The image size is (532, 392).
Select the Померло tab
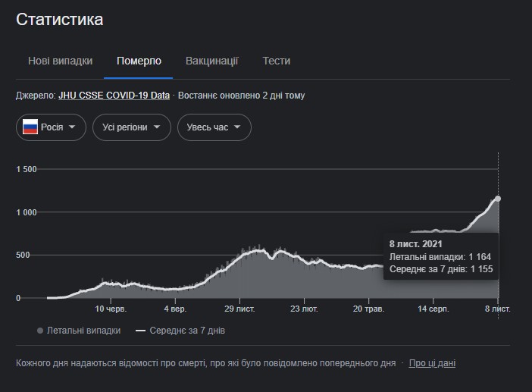(139, 61)
